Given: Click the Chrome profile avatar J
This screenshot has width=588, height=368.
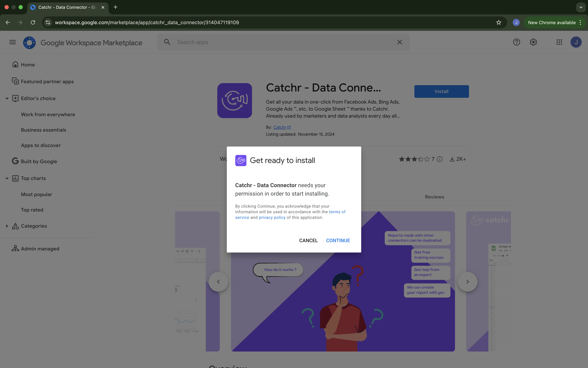Looking at the screenshot, I should click(x=516, y=22).
